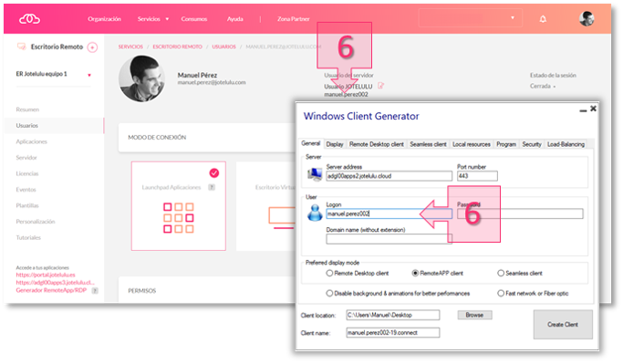The height and width of the screenshot is (364, 623).
Task: Click the Port number field
Action: tap(477, 176)
